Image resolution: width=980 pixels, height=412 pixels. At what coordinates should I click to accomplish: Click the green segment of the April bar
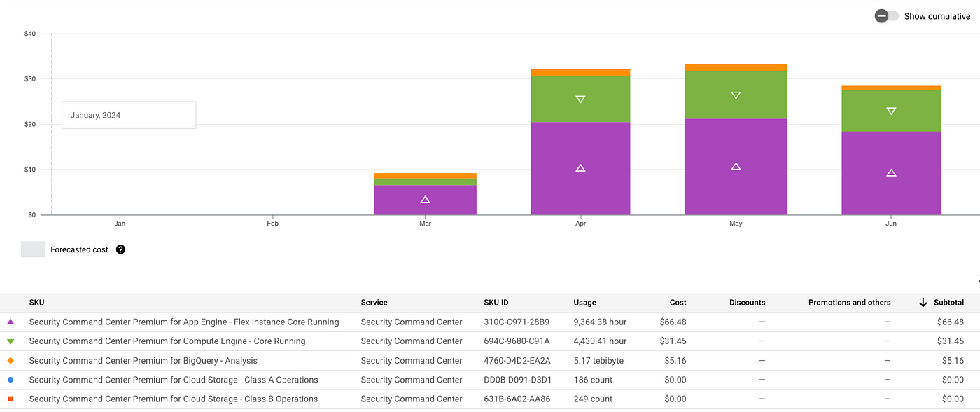(580, 99)
